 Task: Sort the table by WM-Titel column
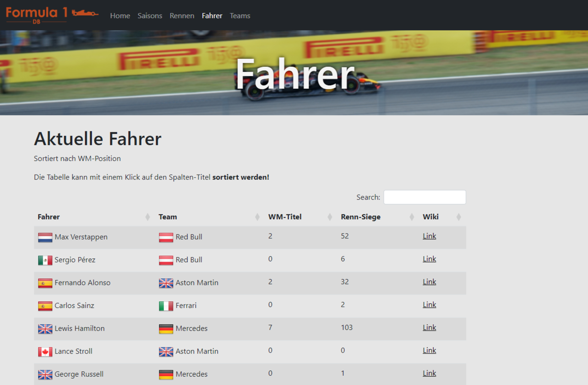(285, 217)
